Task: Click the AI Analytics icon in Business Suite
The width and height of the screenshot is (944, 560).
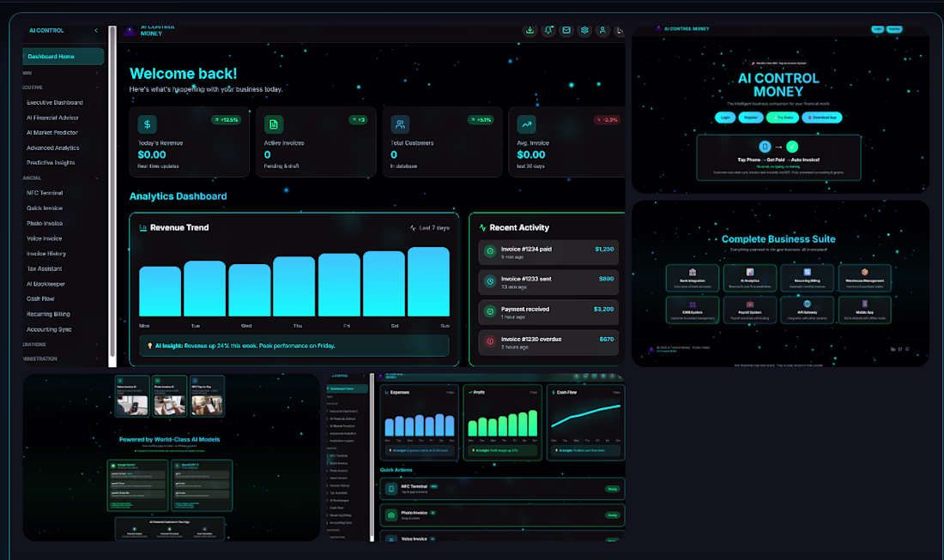Action: click(749, 272)
